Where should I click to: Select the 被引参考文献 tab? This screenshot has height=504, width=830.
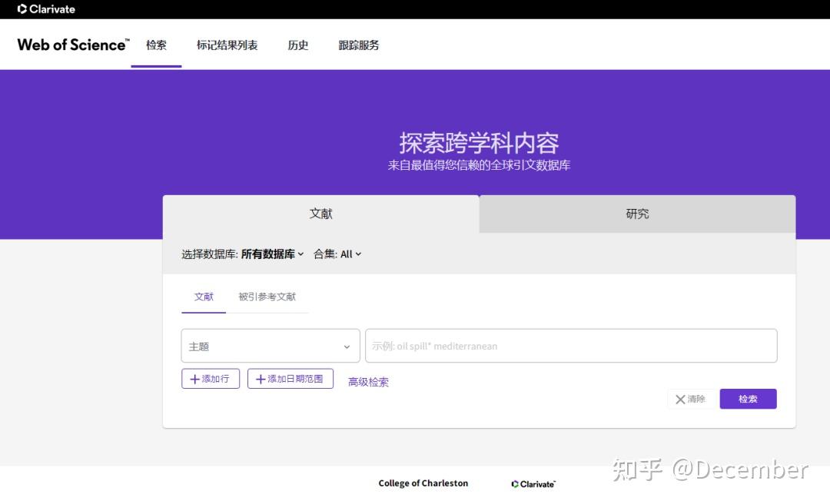(x=268, y=296)
